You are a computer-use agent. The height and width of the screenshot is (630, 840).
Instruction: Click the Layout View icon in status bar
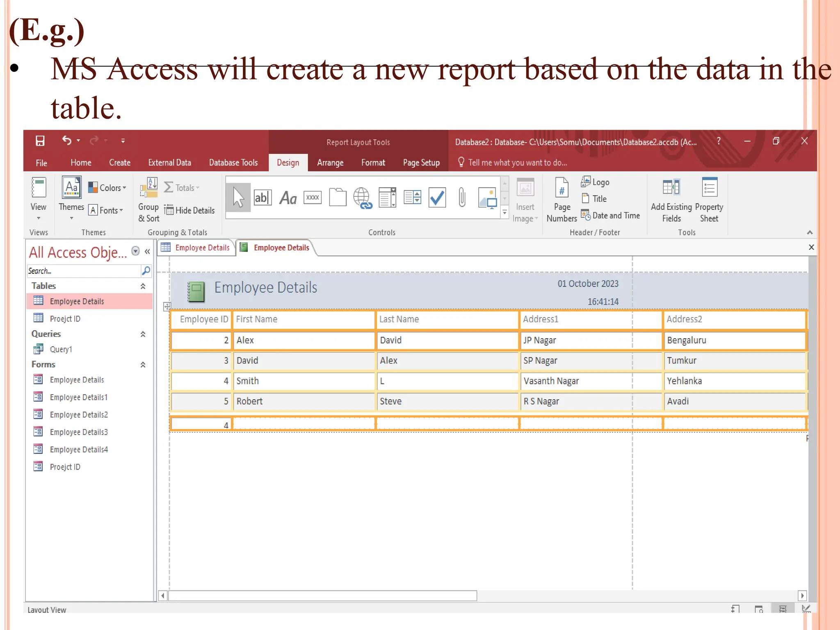pyautogui.click(x=783, y=609)
